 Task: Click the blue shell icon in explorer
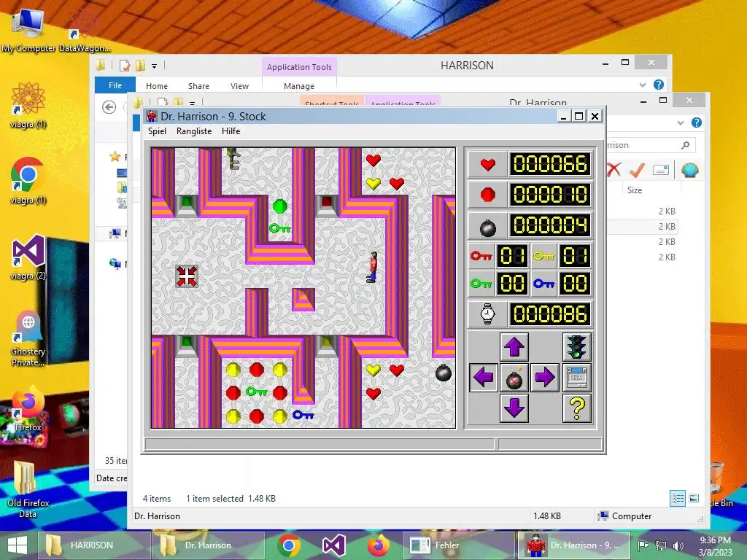690,169
